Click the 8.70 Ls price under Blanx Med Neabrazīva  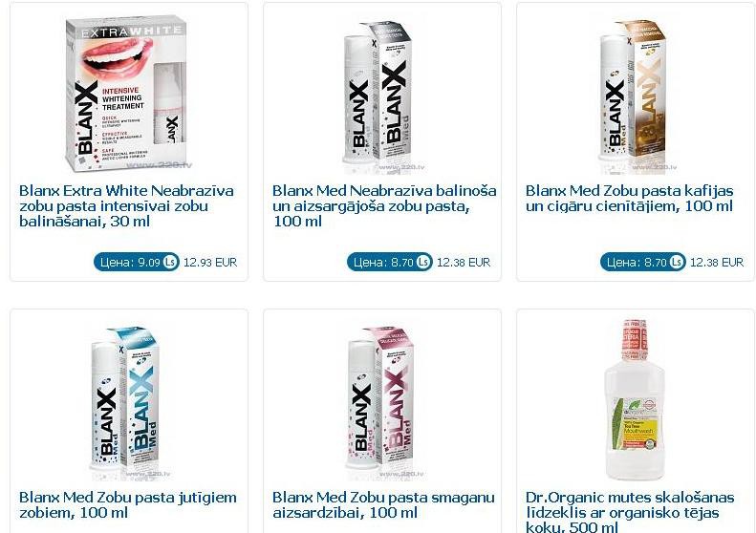point(390,262)
